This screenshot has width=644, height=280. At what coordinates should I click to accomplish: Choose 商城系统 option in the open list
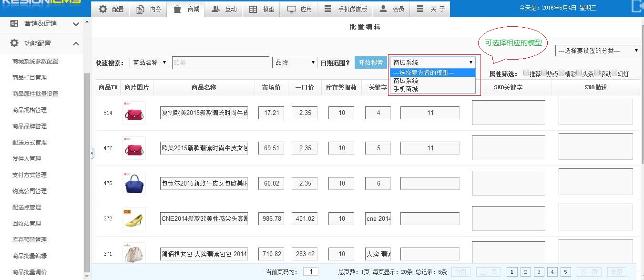tap(433, 81)
